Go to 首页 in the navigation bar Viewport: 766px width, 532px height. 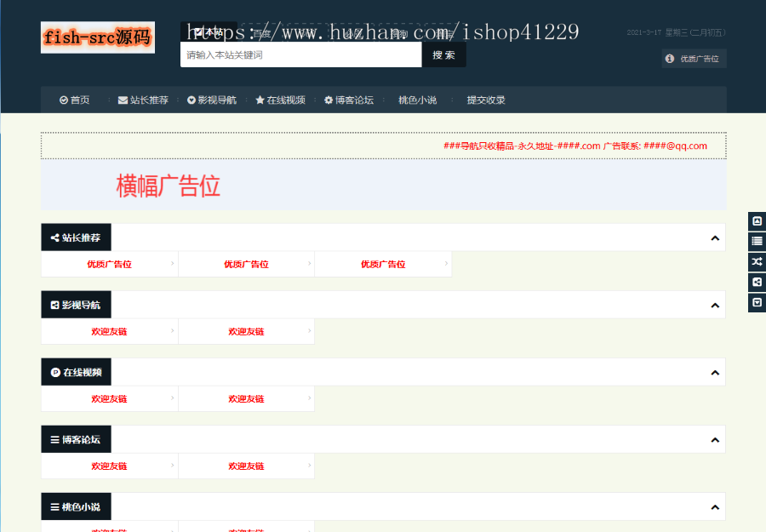coord(75,100)
